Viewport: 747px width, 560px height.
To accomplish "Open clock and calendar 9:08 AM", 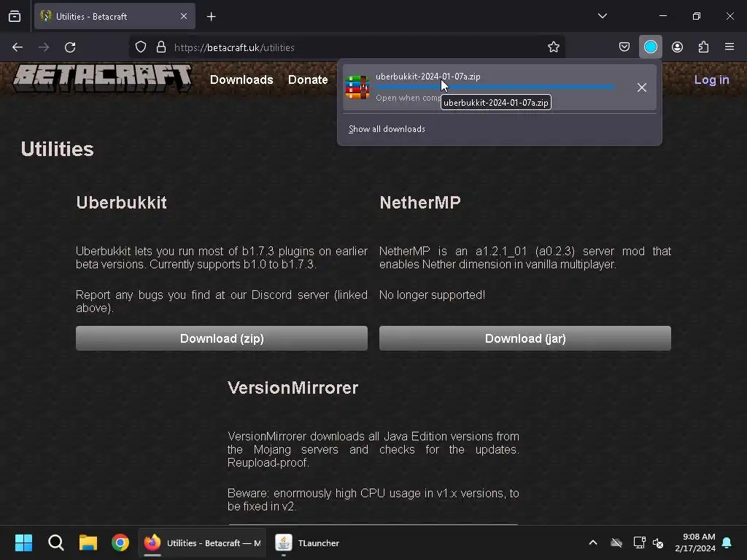I will click(x=695, y=542).
